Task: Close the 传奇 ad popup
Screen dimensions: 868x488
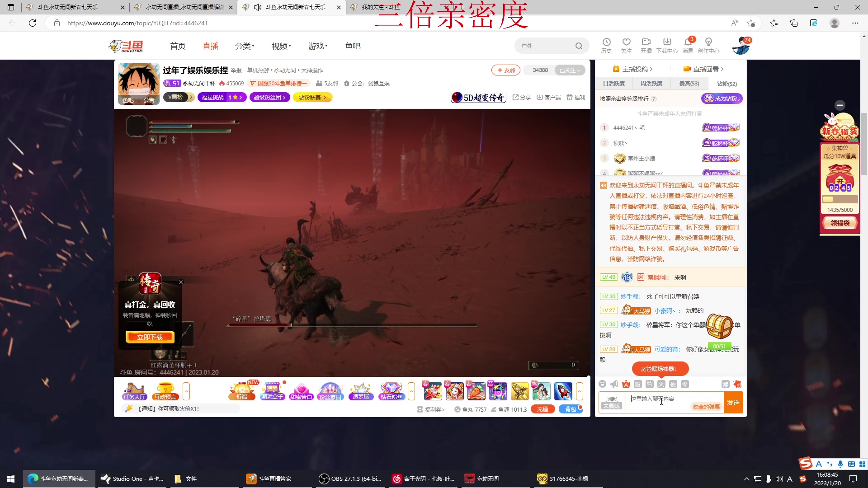Action: [181, 282]
